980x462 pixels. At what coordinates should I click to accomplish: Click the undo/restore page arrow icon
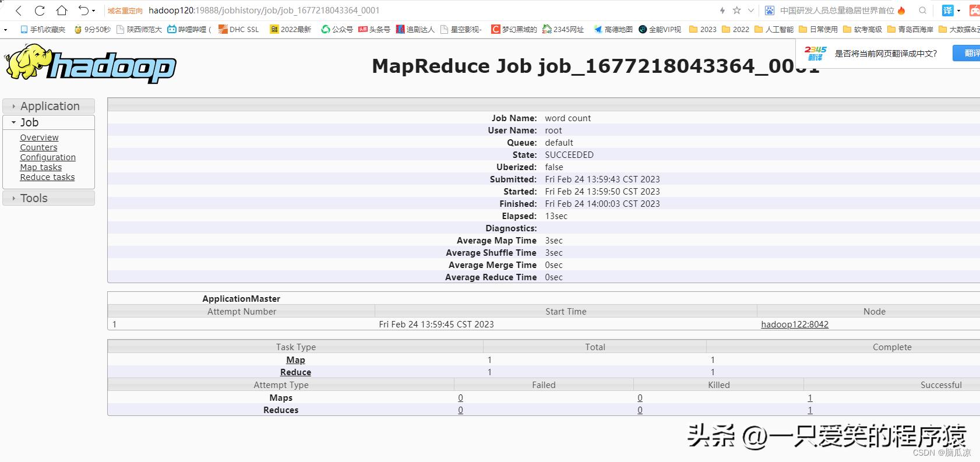pos(84,10)
